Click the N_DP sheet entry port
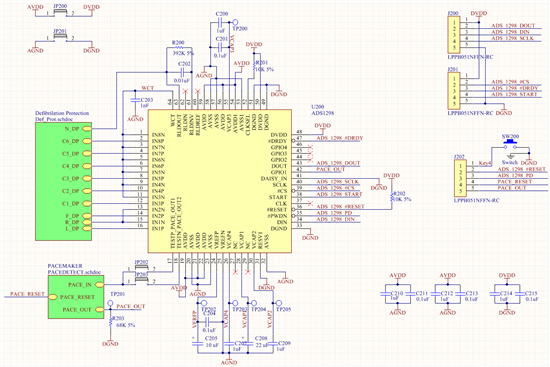This screenshot has width=550, height=367. pos(87,129)
